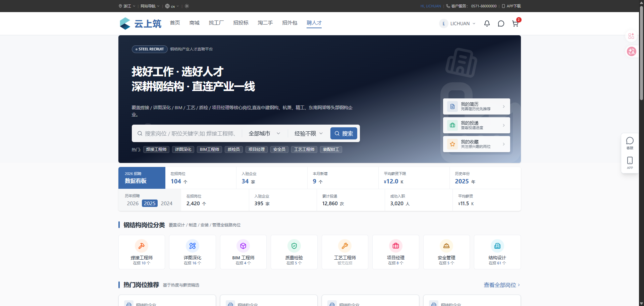Click the 安全员 hot tag
The height and width of the screenshot is (306, 644).
tap(279, 149)
